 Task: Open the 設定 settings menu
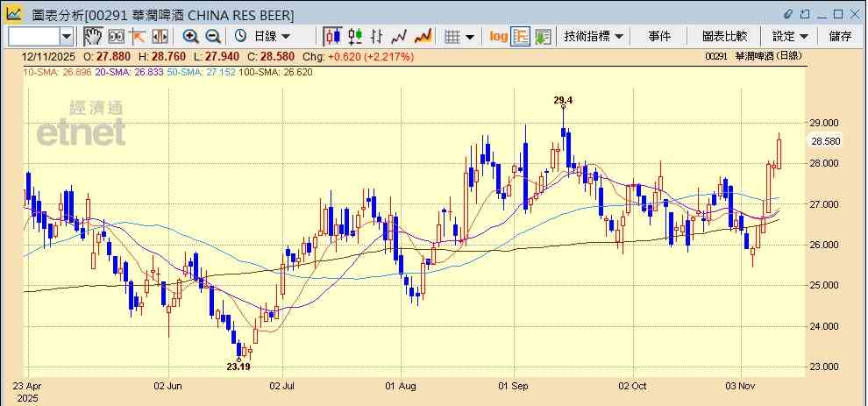pos(790,36)
